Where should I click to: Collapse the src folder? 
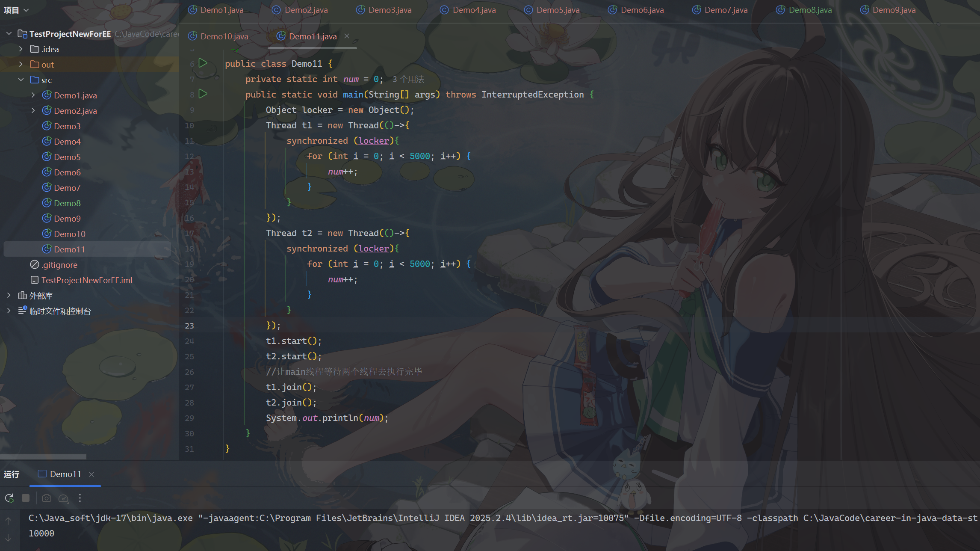coord(21,80)
